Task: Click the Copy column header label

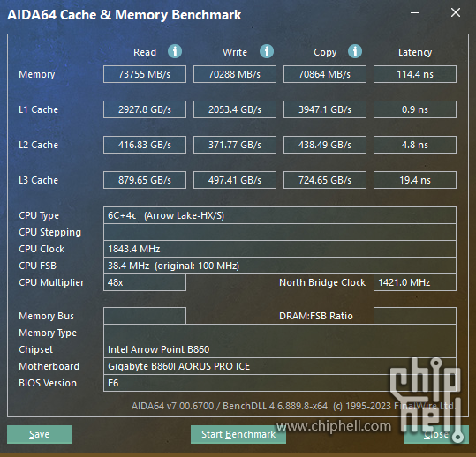Action: pyautogui.click(x=325, y=52)
